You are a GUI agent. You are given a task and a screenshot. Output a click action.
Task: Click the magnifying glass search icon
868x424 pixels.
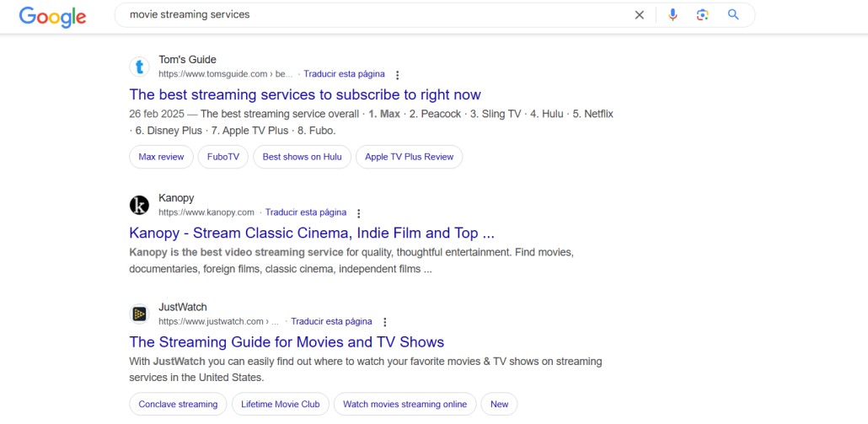[x=733, y=15]
